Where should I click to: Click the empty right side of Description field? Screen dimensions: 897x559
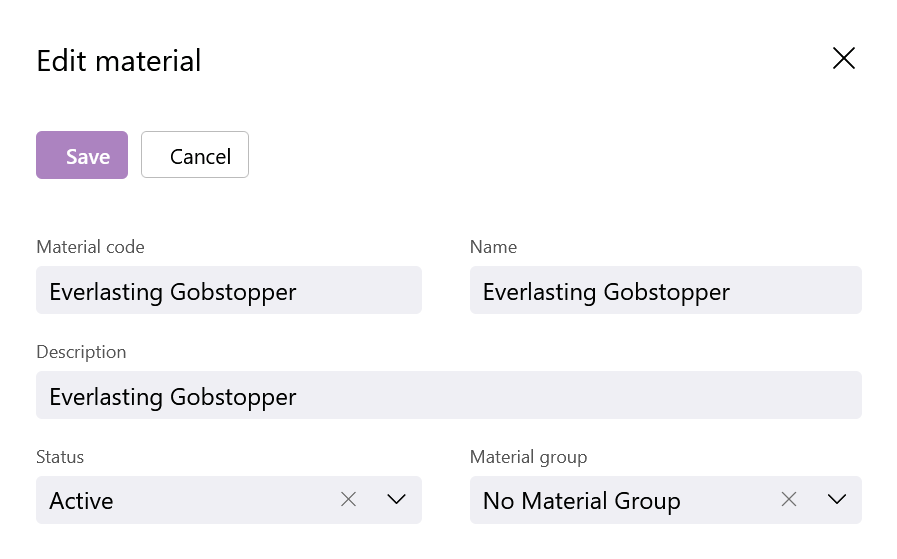click(629, 395)
